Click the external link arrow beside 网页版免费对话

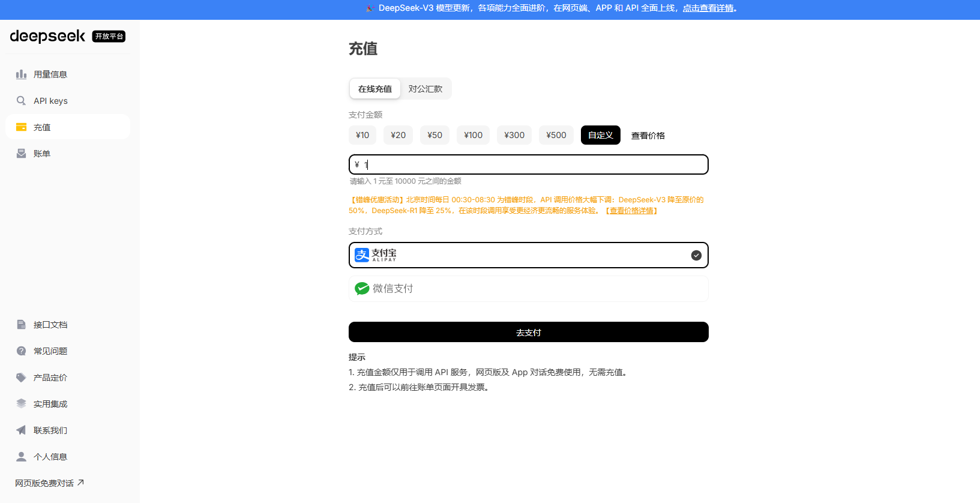81,483
